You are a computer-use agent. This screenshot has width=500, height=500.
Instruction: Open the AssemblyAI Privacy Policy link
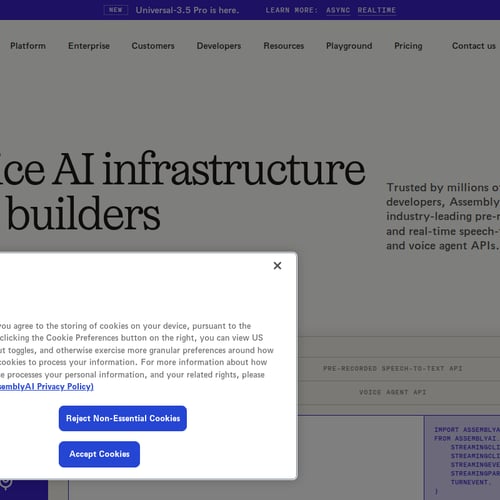point(46,387)
